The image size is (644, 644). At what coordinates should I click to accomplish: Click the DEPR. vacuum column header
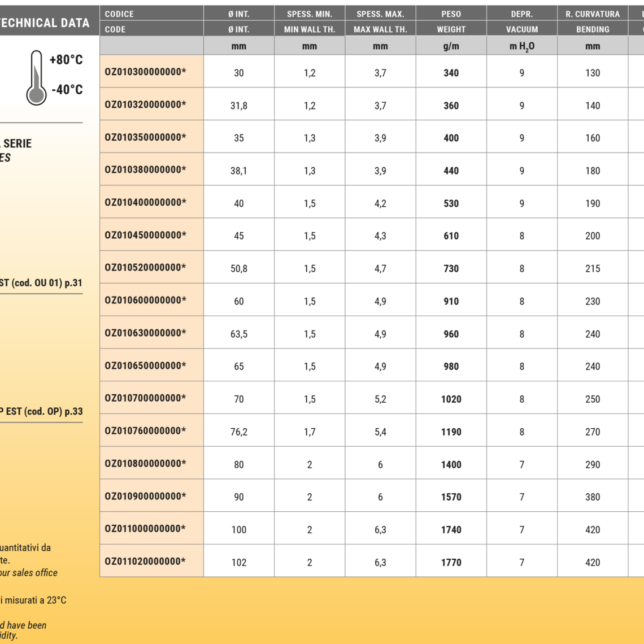pos(521,14)
